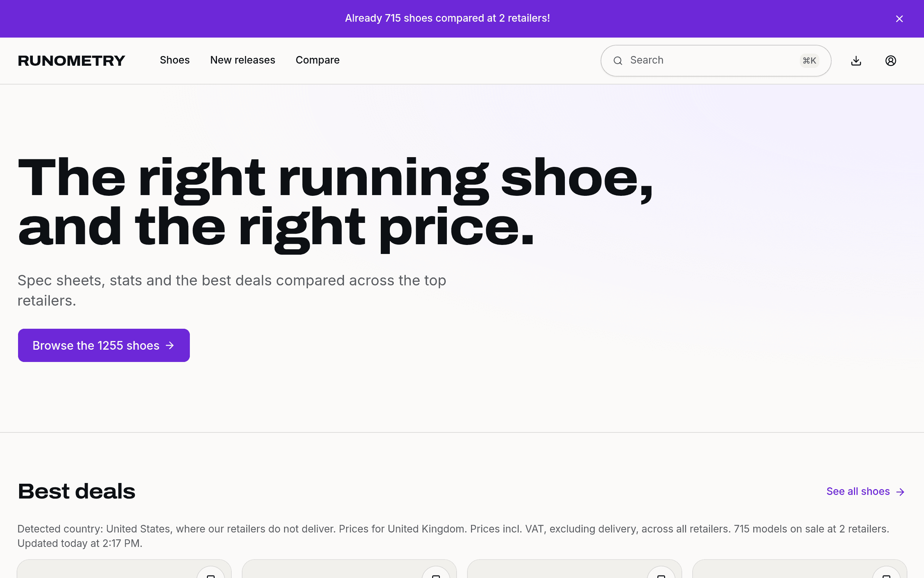Click arrow icon beside See all shoes
This screenshot has width=924, height=578.
(900, 492)
